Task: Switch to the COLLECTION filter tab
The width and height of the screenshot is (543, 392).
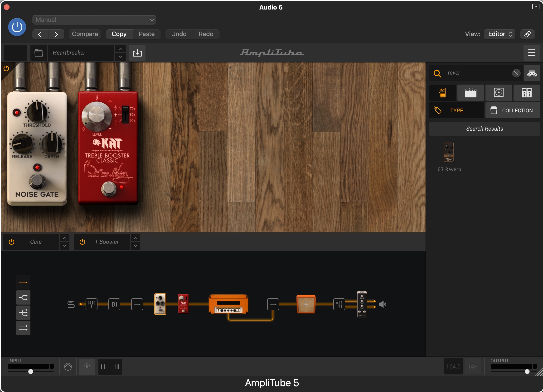Action: coord(512,110)
